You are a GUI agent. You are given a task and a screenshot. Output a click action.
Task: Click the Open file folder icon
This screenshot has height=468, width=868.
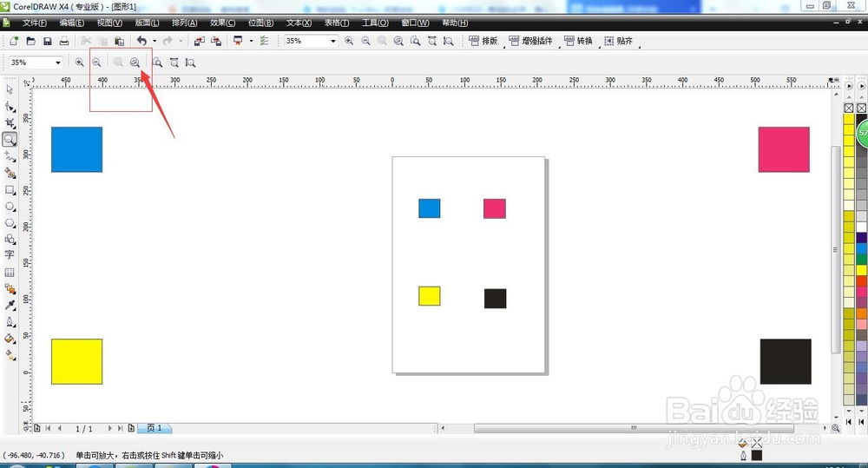[x=31, y=41]
